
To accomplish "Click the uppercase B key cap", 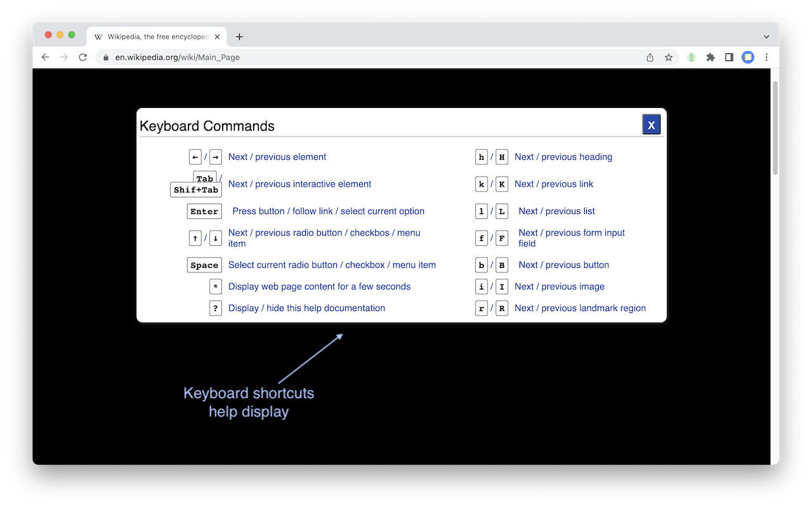I will pos(502,265).
